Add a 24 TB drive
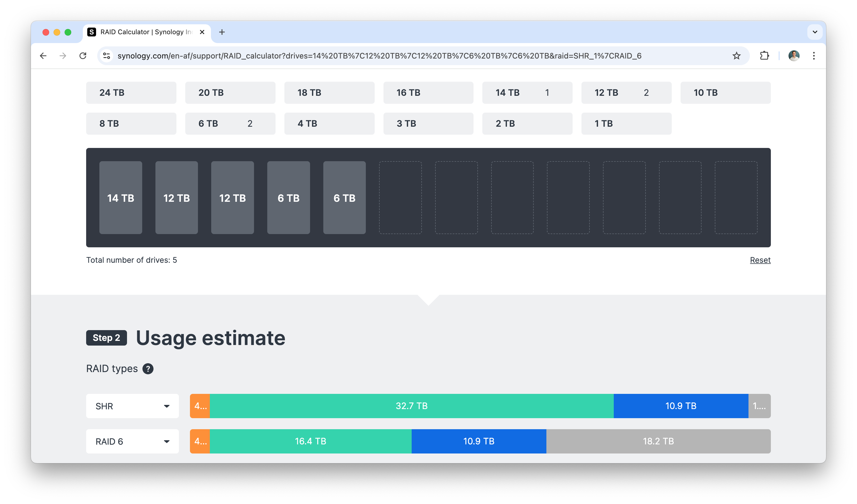Screen dimensions: 857x504 (131, 92)
